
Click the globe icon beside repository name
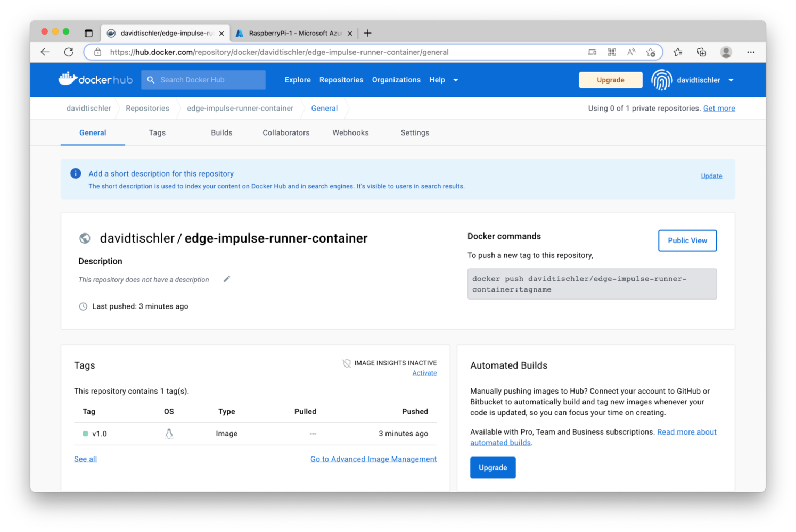85,238
